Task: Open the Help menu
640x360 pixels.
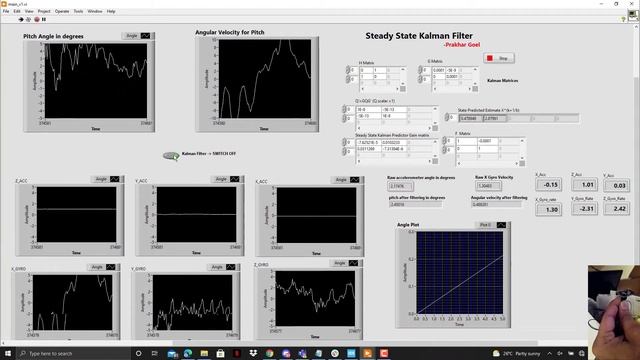Action: point(111,11)
